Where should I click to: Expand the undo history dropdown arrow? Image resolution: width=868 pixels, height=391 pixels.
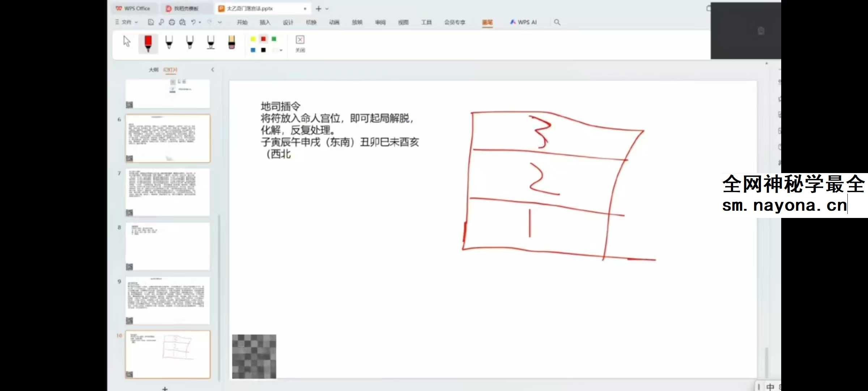coord(200,22)
